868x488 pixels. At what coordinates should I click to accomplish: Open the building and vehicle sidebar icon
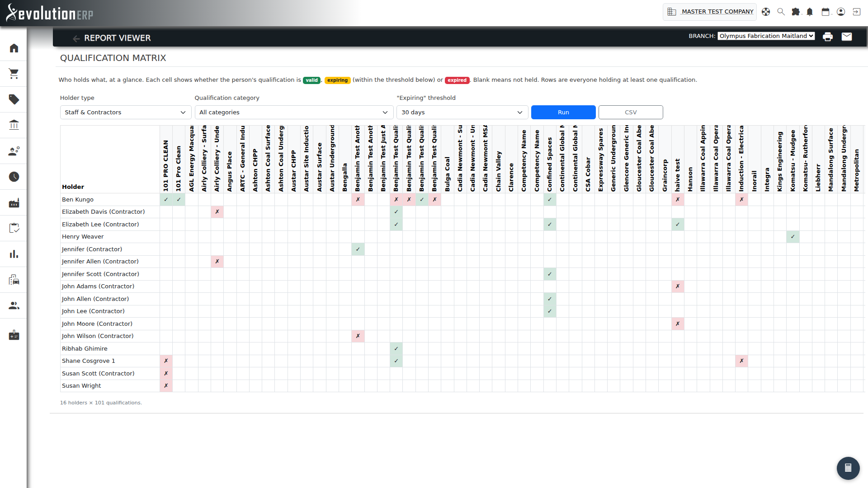pyautogui.click(x=14, y=280)
